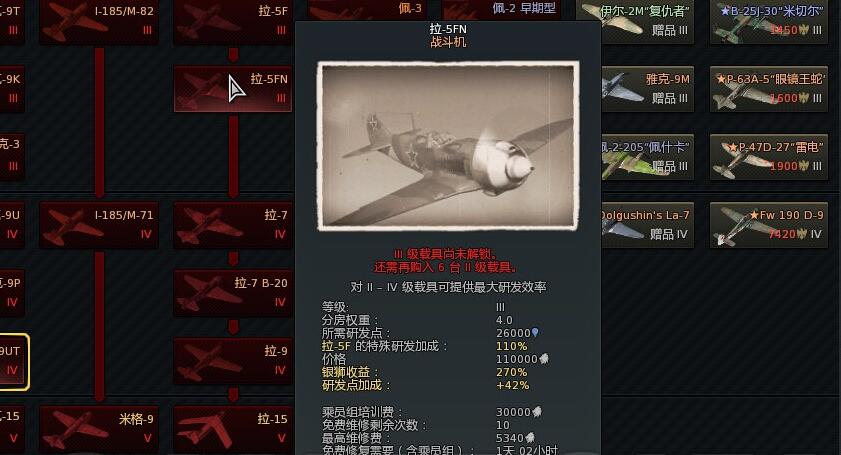Select the premium B-25J-30 米切尔 card
841x455 pixels.
click(769, 21)
